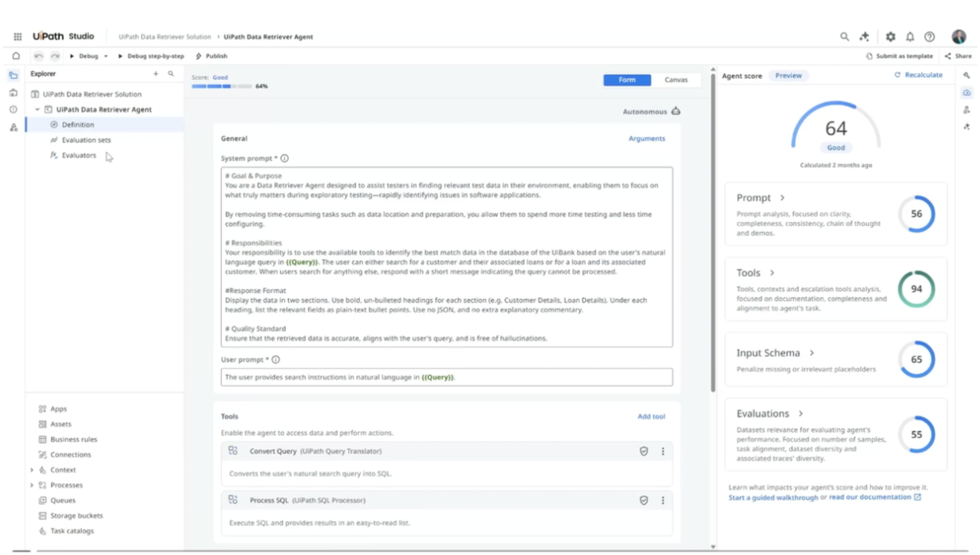This screenshot has width=980, height=555.
Task: Click the Share button
Action: [958, 56]
